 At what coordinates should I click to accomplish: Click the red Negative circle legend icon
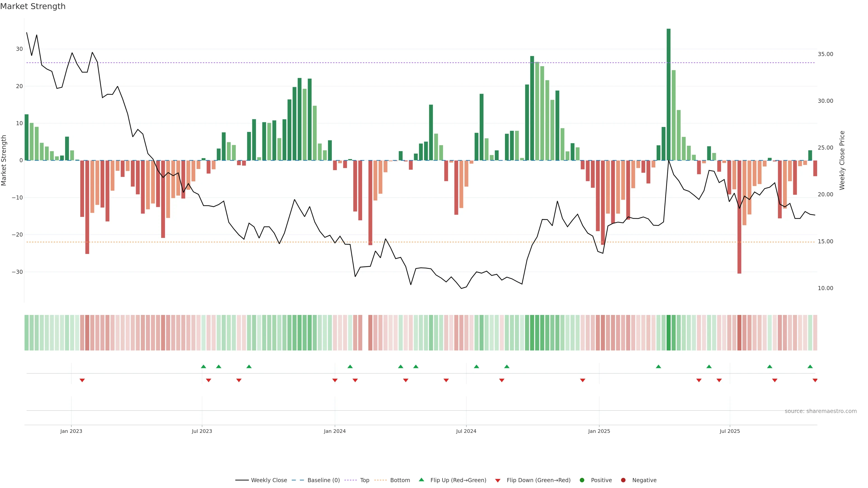click(x=623, y=480)
